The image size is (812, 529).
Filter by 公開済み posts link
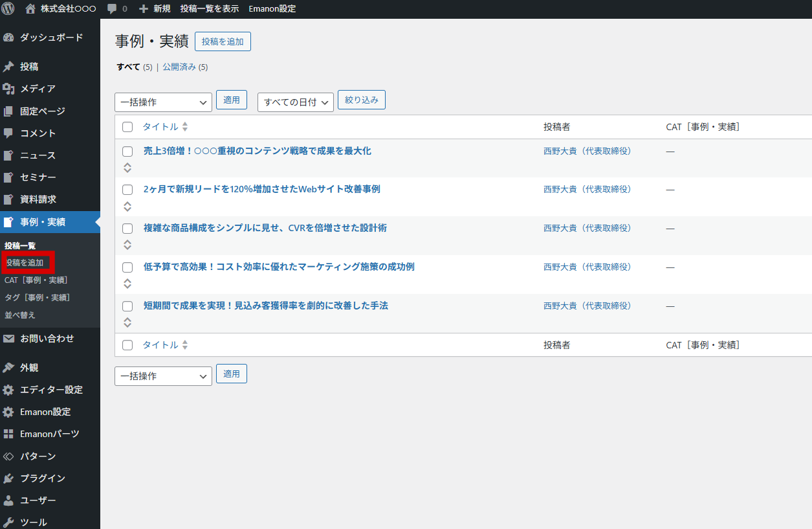click(179, 67)
